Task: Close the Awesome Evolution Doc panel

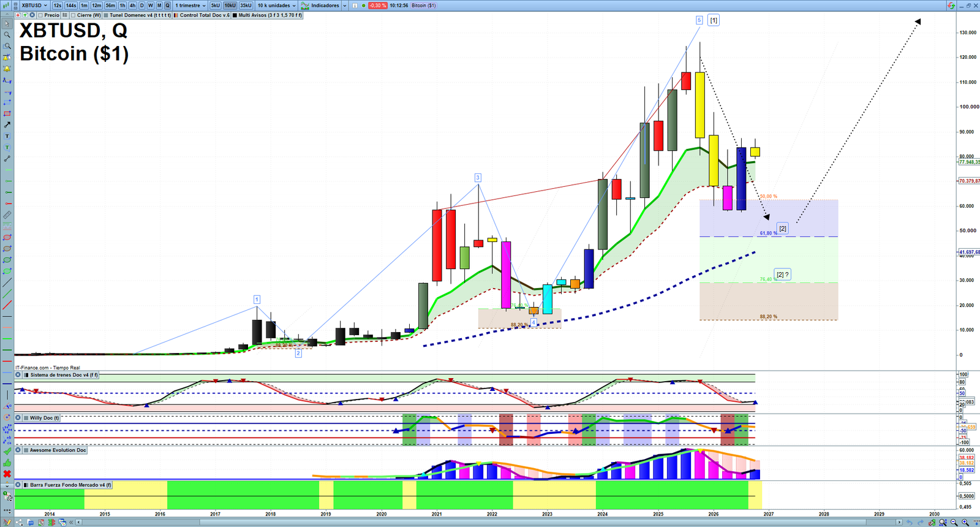Action: point(18,450)
